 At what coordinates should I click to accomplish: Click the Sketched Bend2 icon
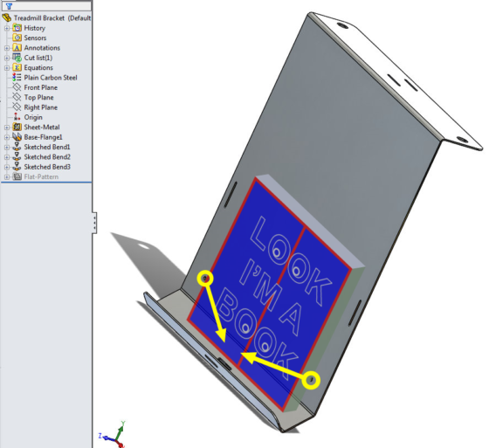click(17, 156)
